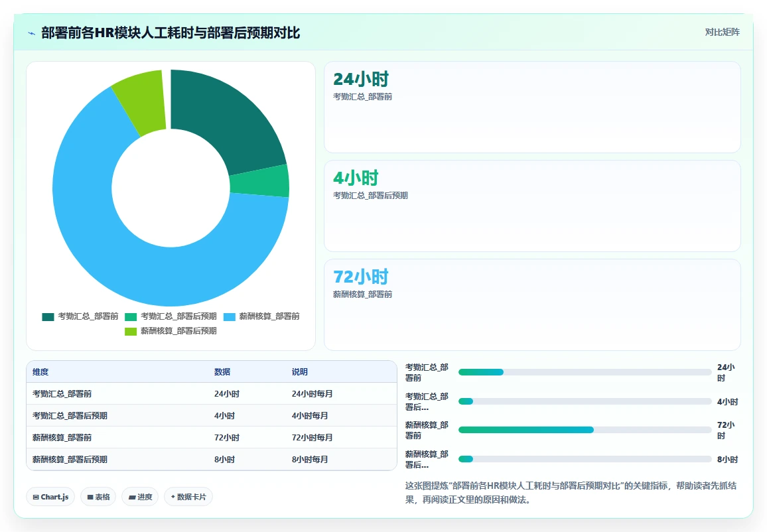
Task: Toggle 薪酬核算_部署后预期 legend item
Action: coord(171,331)
